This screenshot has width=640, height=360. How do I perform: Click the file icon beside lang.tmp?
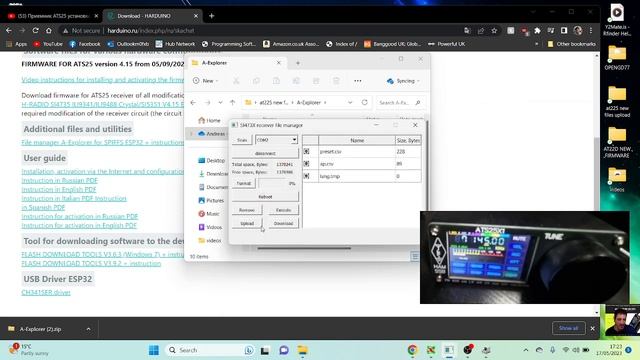pyautogui.click(x=307, y=176)
